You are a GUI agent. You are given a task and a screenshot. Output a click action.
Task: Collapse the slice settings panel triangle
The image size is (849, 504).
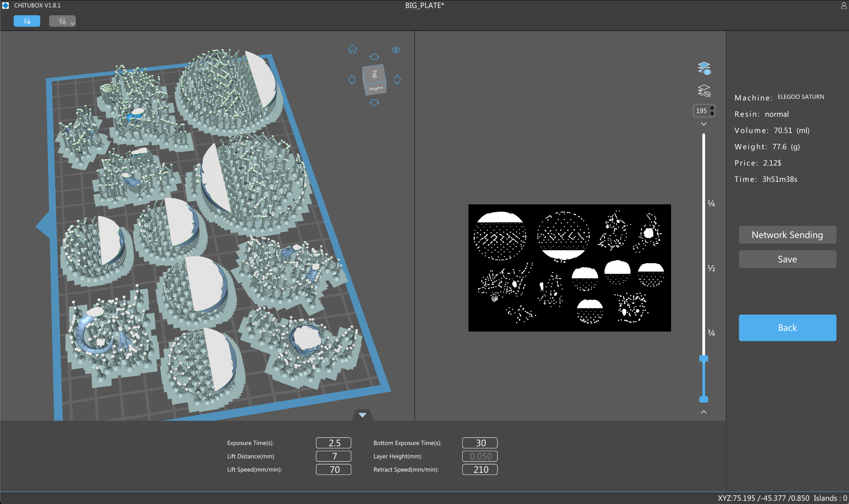(x=362, y=415)
